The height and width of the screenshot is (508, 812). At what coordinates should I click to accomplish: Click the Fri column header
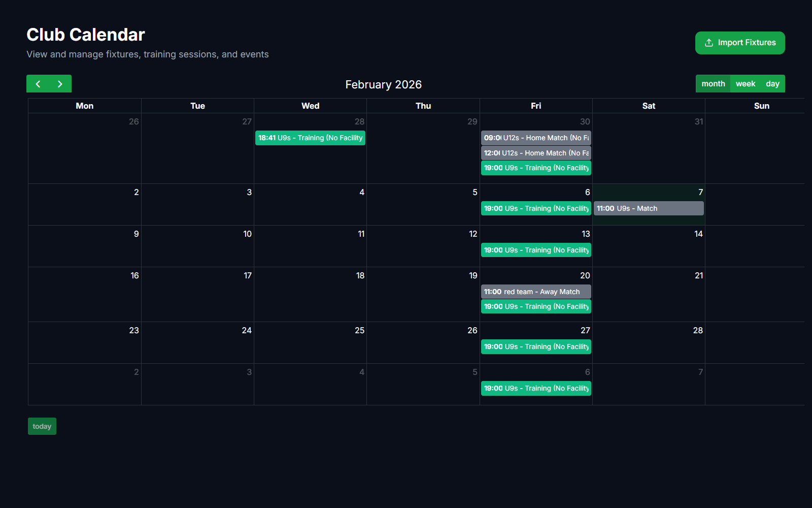(x=536, y=106)
